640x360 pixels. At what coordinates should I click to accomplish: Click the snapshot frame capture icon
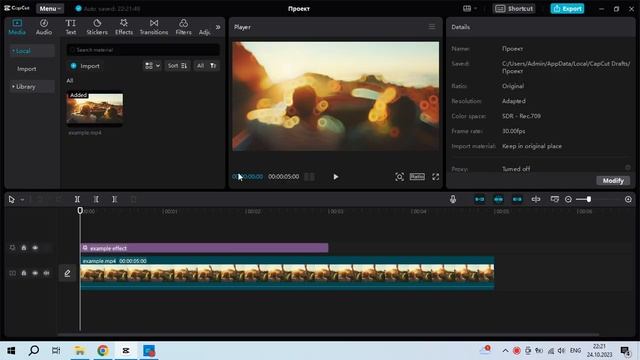click(x=399, y=177)
